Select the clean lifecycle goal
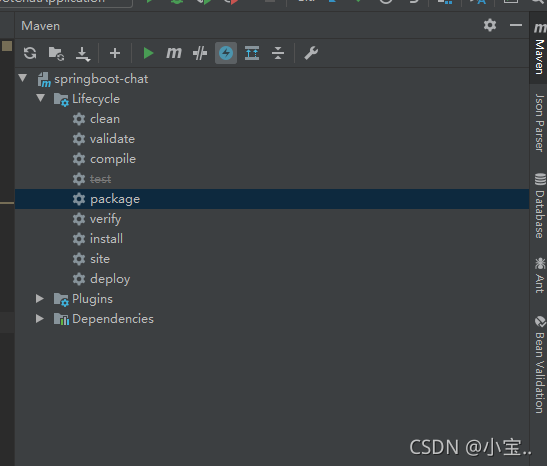This screenshot has height=466, width=547. coord(105,119)
